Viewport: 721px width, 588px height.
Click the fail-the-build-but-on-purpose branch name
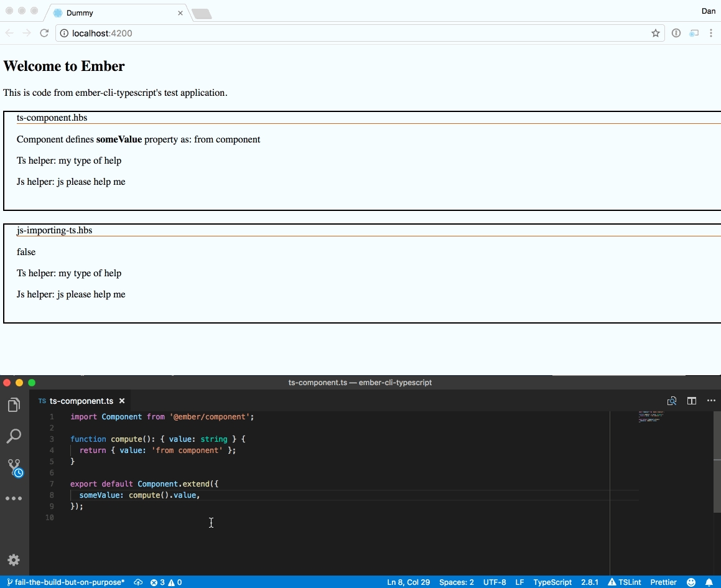[x=66, y=582]
